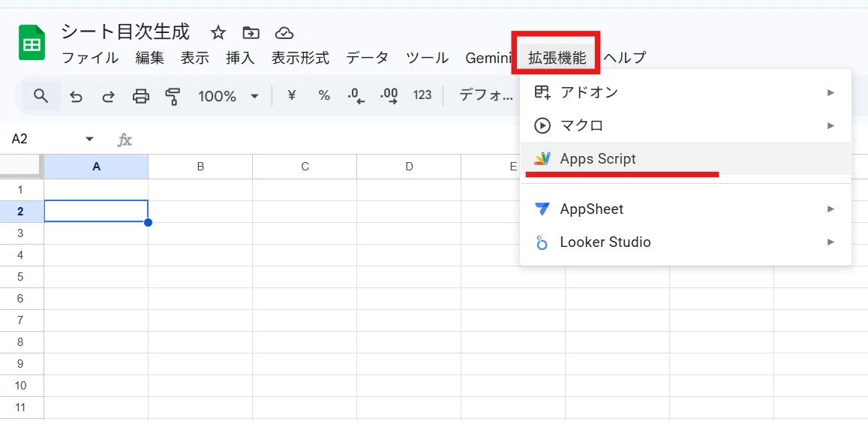Click the select-all corner box
This screenshot has width=868, height=421.
tap(21, 166)
